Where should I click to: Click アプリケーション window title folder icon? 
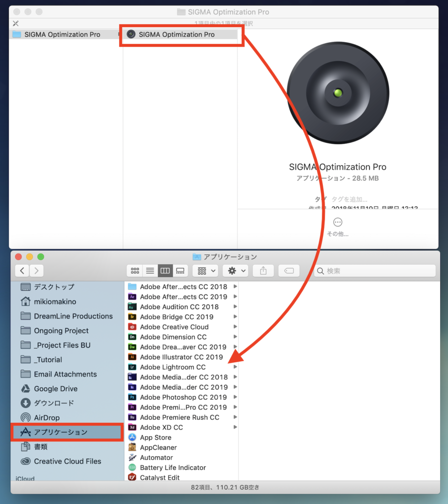tap(197, 257)
